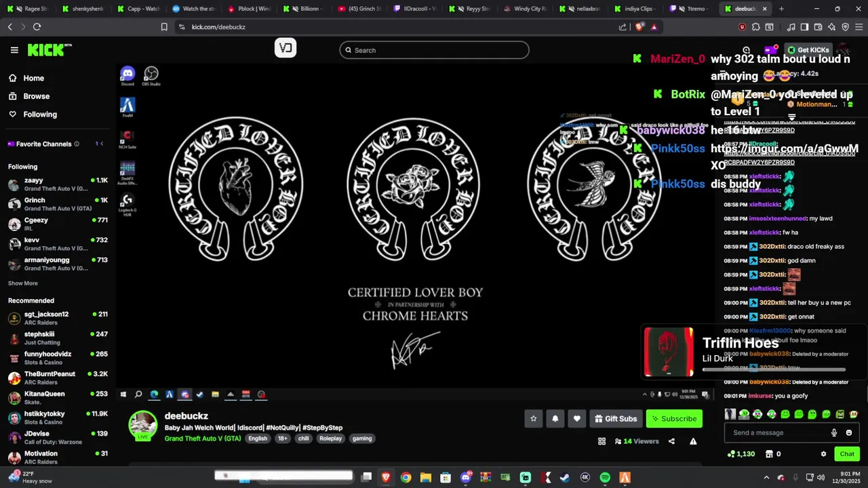Reload the page
868x488 pixels.
click(x=37, y=27)
